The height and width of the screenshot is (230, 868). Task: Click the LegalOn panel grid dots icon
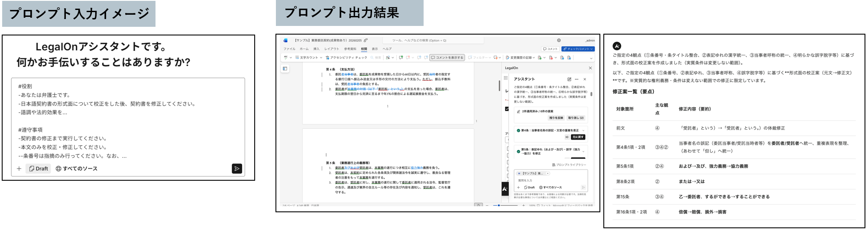505,78
